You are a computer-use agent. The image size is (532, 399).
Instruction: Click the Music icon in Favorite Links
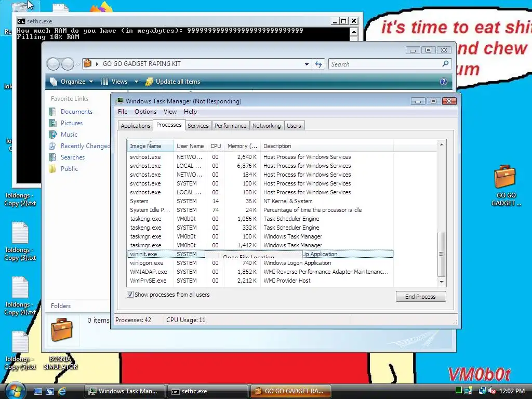tap(52, 135)
